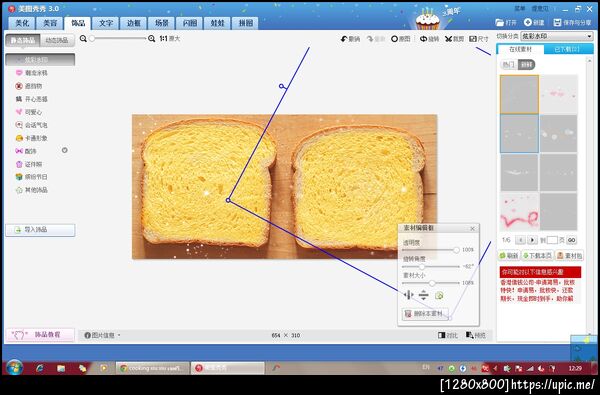The width and height of the screenshot is (600, 395).
Task: Flip the sticker vertically in the editor box
Action: tap(424, 295)
